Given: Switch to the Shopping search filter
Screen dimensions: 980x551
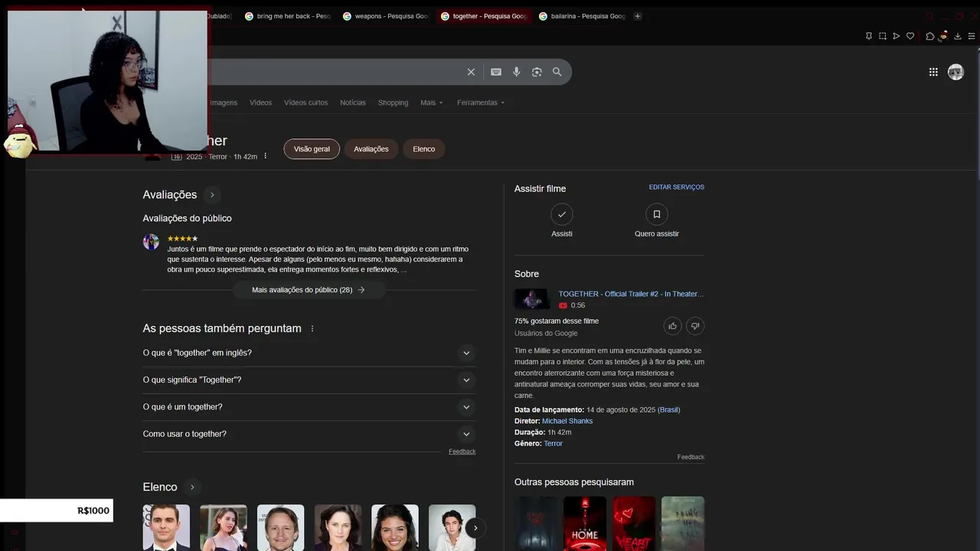Looking at the screenshot, I should [x=393, y=103].
